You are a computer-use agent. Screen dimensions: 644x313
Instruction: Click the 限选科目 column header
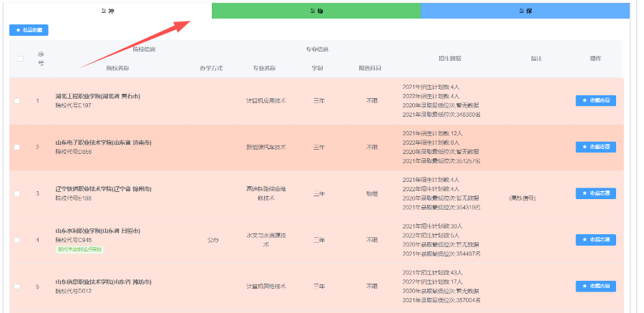(x=370, y=68)
